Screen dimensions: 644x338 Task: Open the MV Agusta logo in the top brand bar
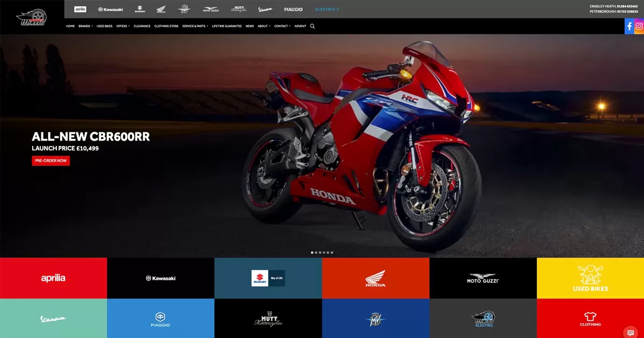click(x=184, y=9)
